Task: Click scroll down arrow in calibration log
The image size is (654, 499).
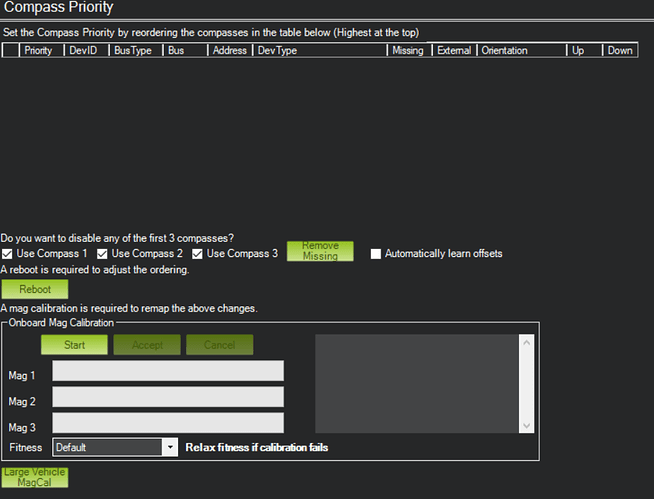Action: click(x=526, y=426)
